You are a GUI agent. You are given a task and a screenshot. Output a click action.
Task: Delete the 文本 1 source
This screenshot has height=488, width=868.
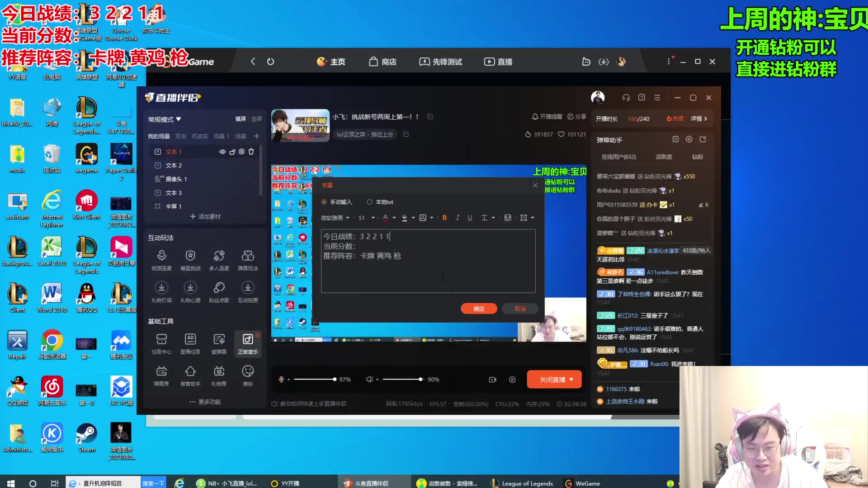point(251,152)
